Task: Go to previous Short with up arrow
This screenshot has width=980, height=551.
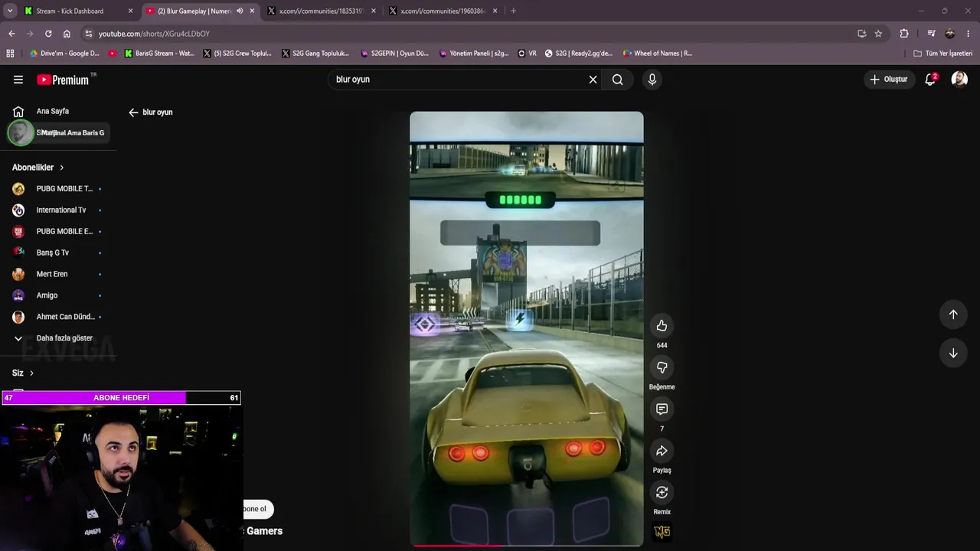Action: 953,314
